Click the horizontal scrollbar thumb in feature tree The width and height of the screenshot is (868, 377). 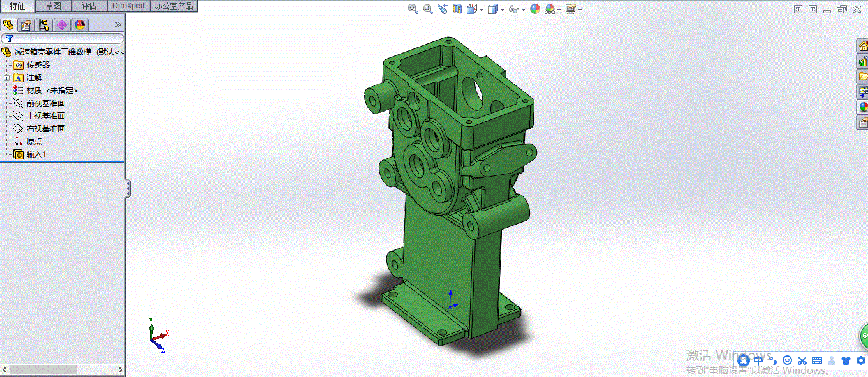[44, 370]
